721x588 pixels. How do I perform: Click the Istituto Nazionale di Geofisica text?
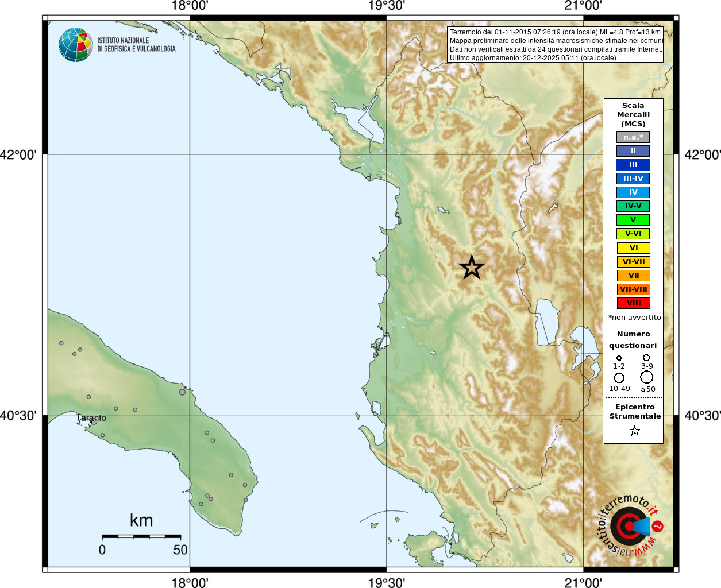[x=136, y=45]
